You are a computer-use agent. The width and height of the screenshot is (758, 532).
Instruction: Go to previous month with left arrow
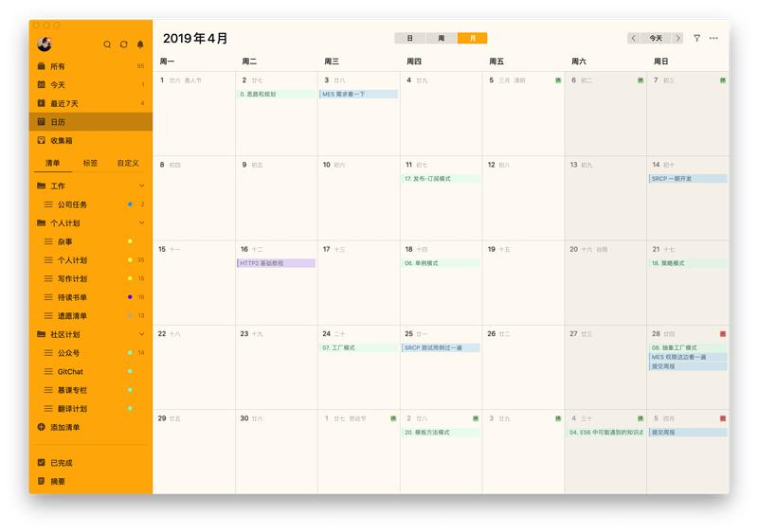pyautogui.click(x=633, y=38)
